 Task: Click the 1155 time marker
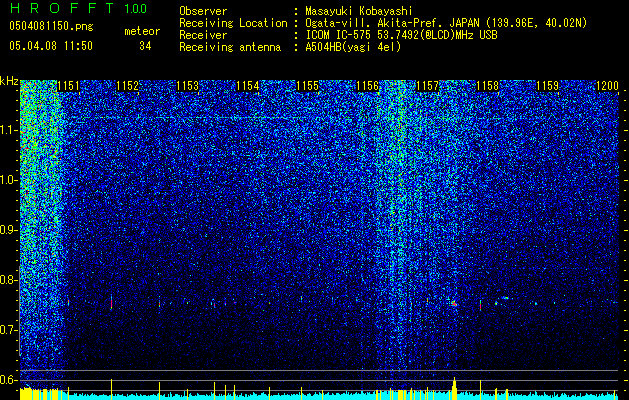(308, 86)
